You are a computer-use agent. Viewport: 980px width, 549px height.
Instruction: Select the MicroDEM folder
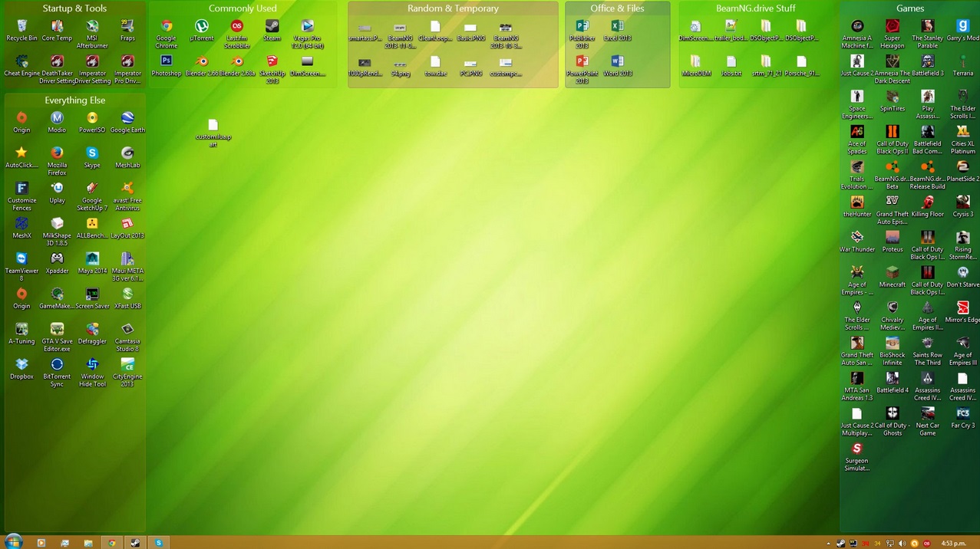click(x=695, y=66)
